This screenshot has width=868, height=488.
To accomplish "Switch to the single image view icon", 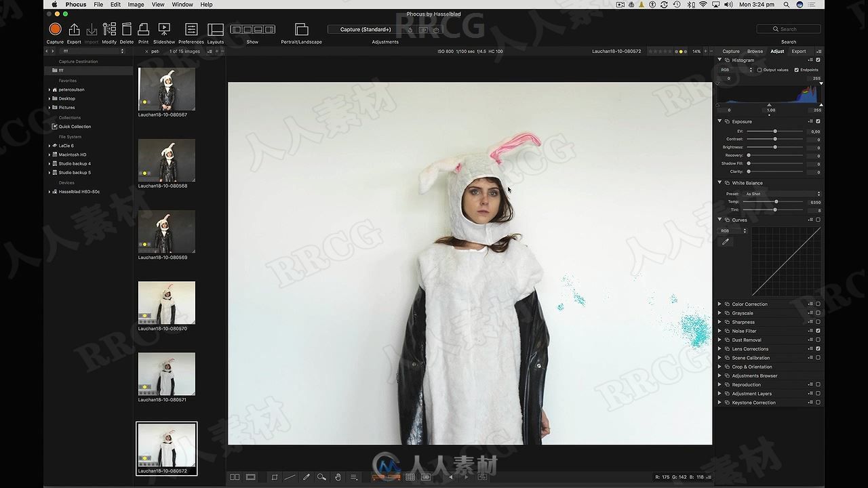I will 250,477.
